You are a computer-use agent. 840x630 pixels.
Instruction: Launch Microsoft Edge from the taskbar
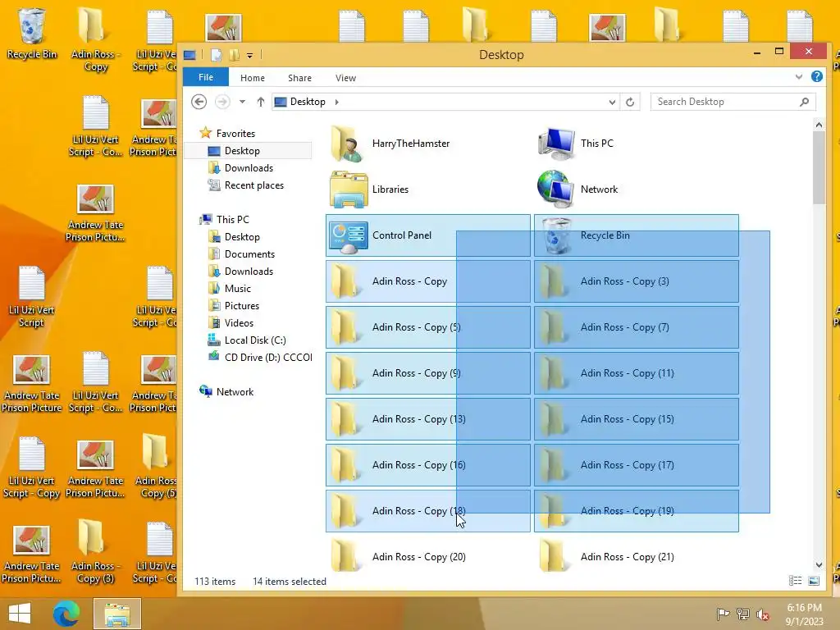66,614
